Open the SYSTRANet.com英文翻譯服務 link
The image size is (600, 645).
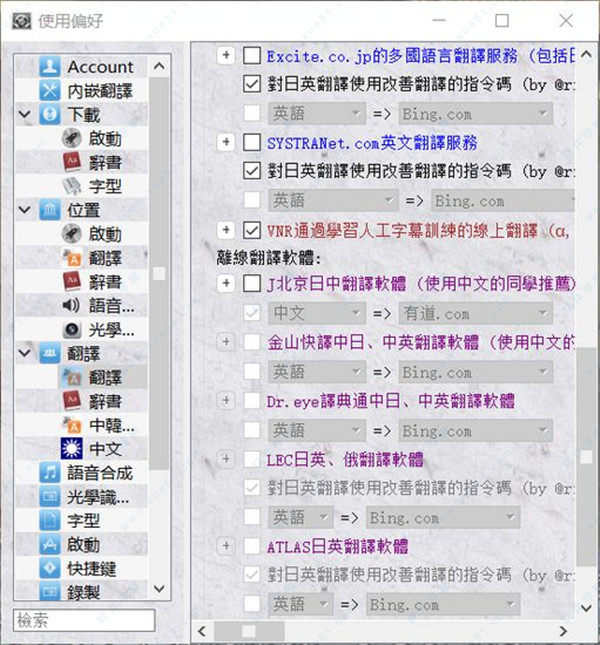click(372, 143)
